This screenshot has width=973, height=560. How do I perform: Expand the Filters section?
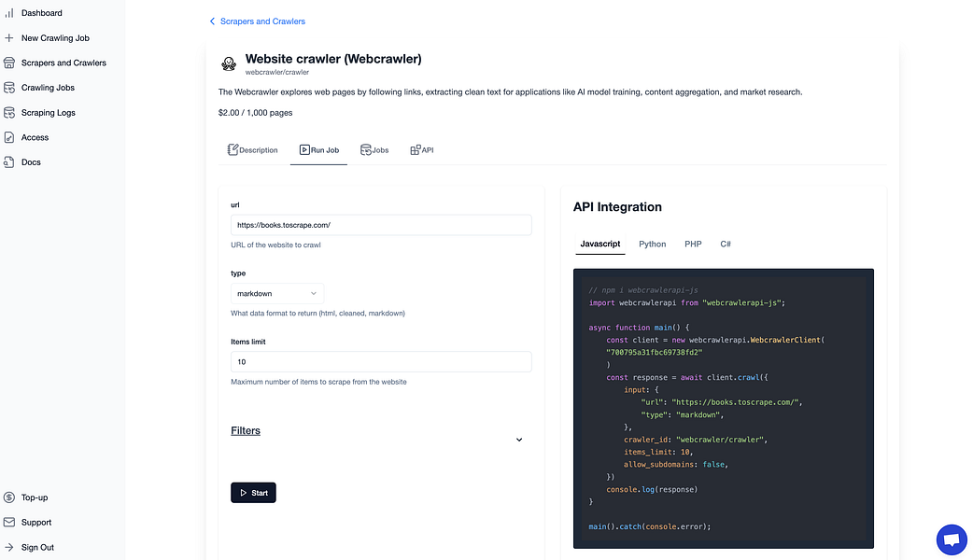[x=245, y=430]
